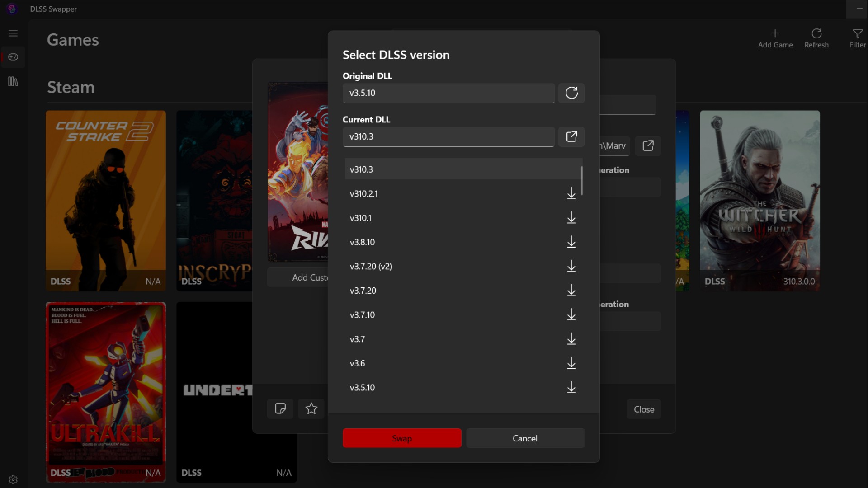Close the game details panel
Image resolution: width=868 pixels, height=488 pixels.
tap(644, 409)
